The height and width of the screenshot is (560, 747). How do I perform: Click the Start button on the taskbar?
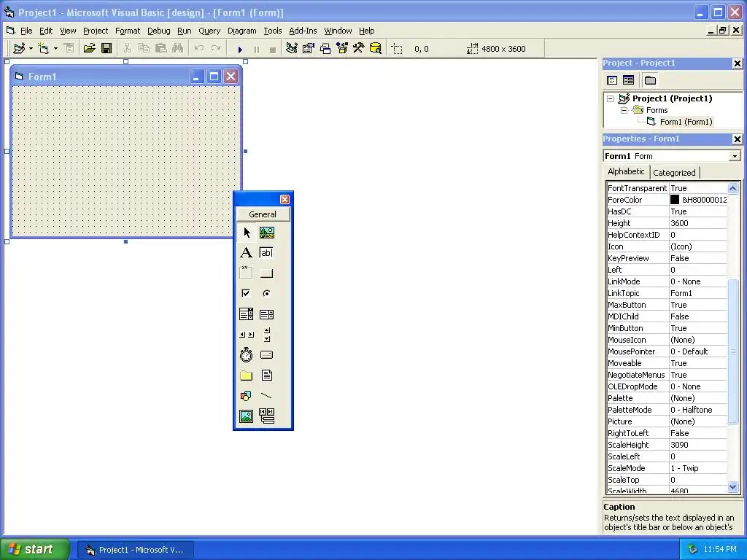click(35, 549)
